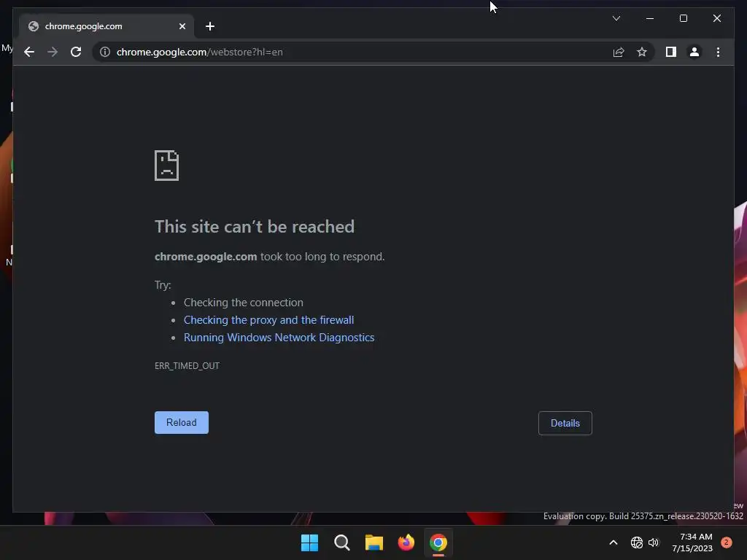
Task: Reload the page using toolbar refresh icon
Action: [76, 52]
